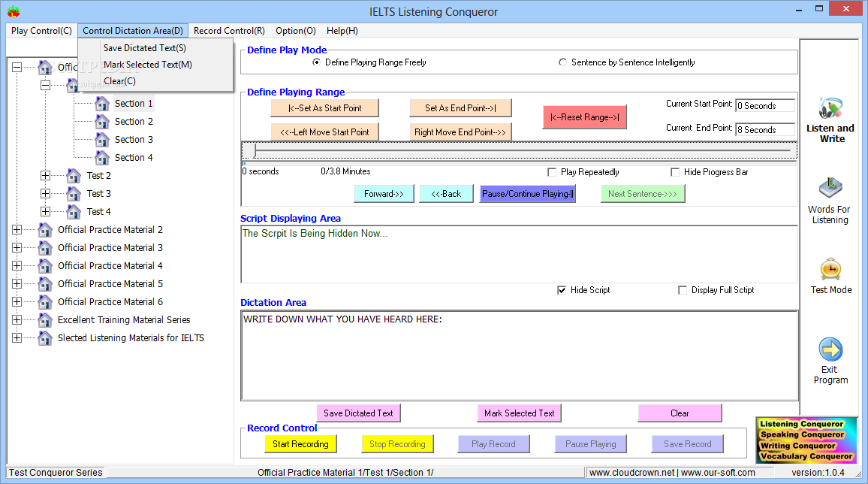Uncheck the Hide Script checkbox
868x484 pixels.
pyautogui.click(x=562, y=290)
